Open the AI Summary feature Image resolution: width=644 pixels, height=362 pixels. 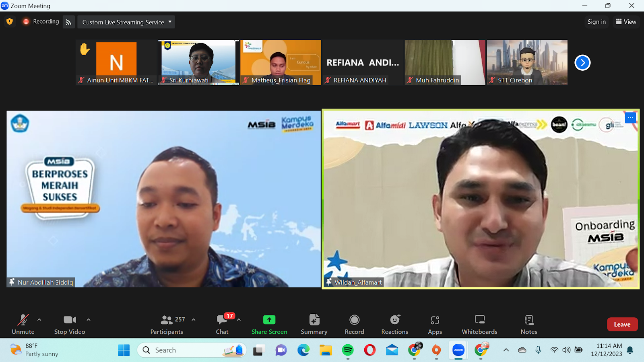tap(314, 325)
